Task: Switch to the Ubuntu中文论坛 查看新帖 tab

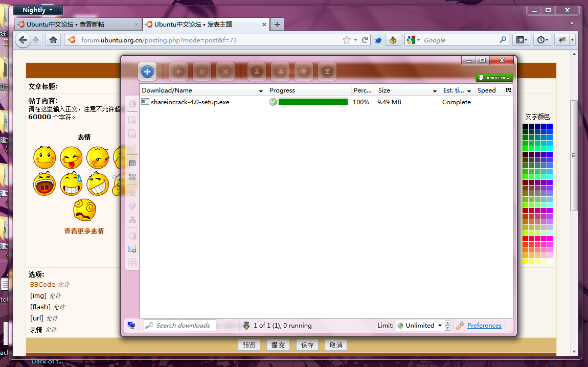Action: 77,25
